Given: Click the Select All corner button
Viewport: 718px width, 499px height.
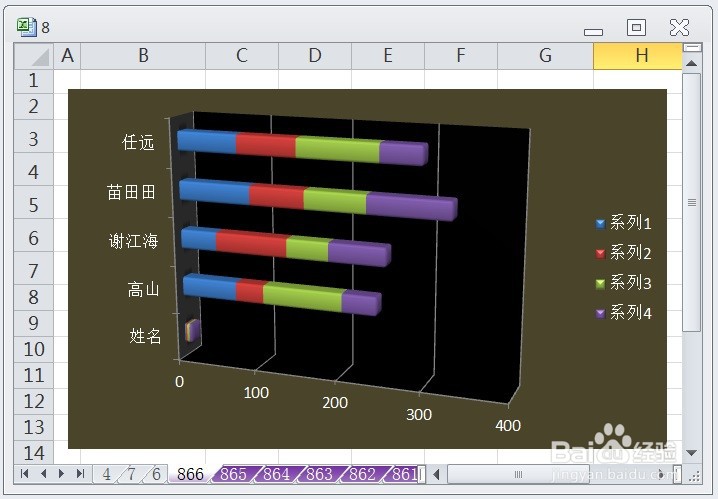Looking at the screenshot, I should pyautogui.click(x=33, y=56).
